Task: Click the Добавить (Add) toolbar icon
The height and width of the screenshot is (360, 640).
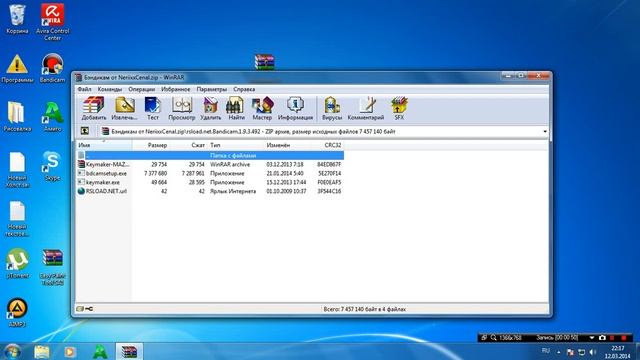Action: (x=93, y=108)
